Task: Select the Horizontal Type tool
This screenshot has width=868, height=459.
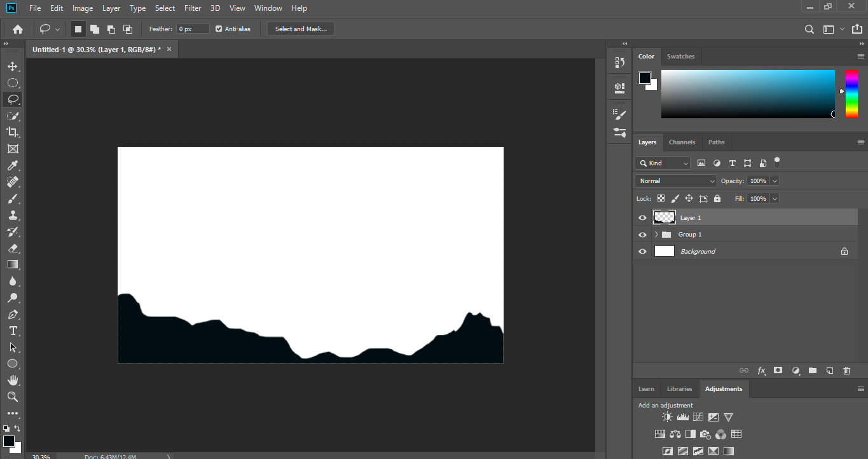Action: tap(12, 331)
